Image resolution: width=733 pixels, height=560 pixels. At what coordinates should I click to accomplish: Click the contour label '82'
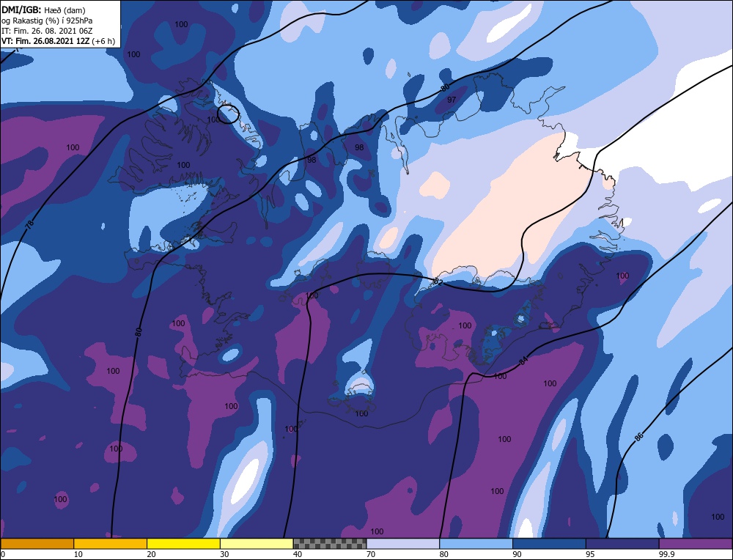click(438, 282)
